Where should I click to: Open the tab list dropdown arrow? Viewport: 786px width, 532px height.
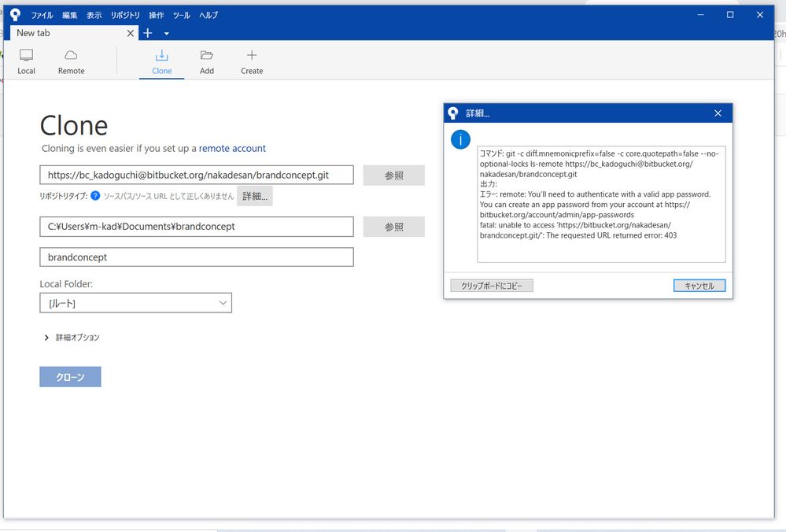167,34
